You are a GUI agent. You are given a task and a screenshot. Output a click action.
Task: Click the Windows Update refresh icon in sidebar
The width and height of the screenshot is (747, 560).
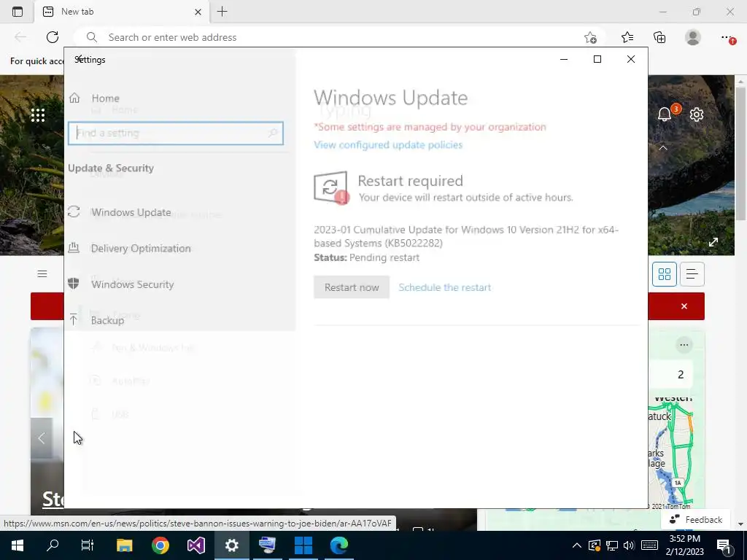74,211
